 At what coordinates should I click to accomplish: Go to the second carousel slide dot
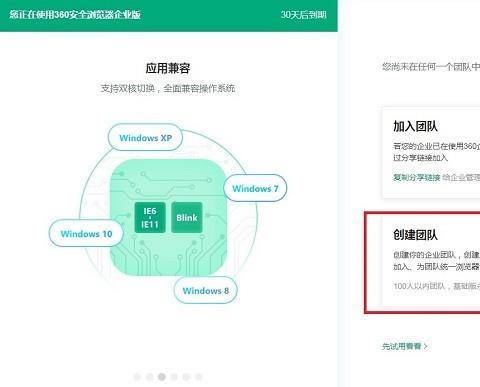149,377
